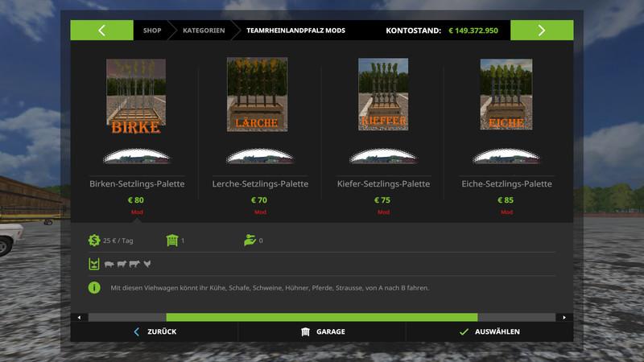Click the brand logo under the Birke thumbnail
This screenshot has width=644, height=362.
136,156
